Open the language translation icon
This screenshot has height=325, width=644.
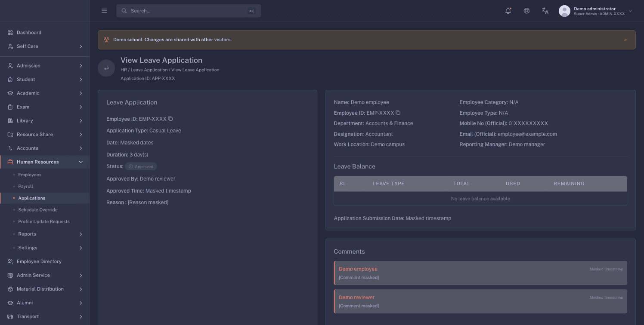coord(545,11)
